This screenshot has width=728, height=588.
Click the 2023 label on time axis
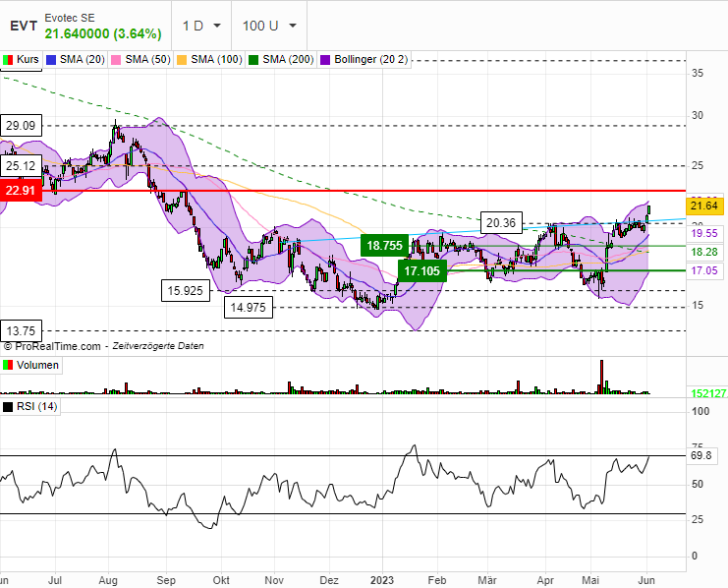tap(382, 580)
